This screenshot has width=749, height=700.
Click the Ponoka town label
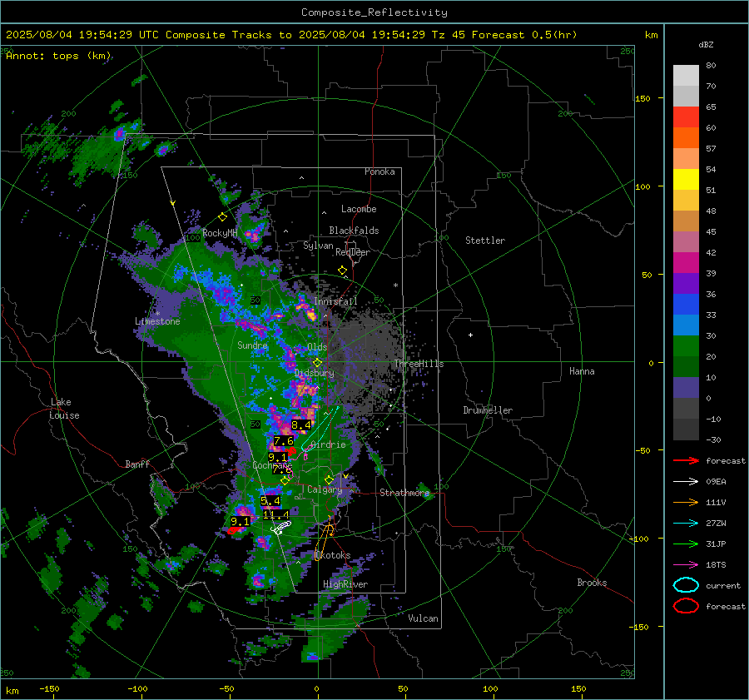[379, 171]
